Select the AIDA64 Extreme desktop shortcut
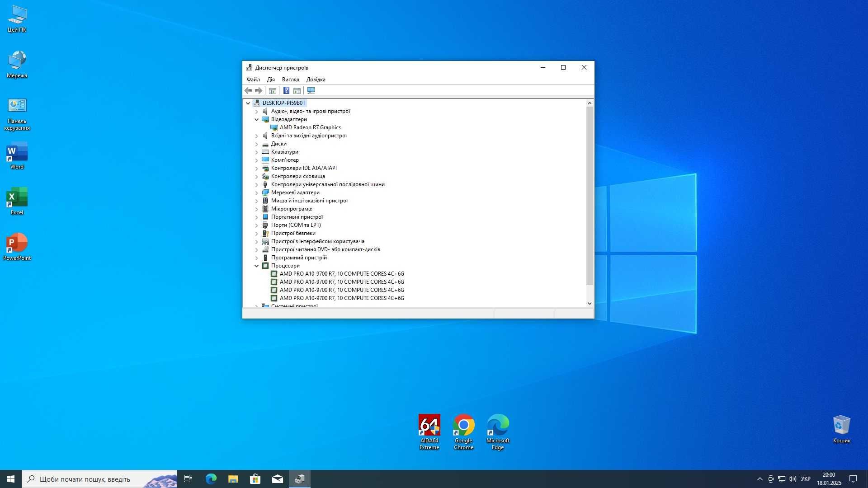This screenshot has height=488, width=868. pos(429,432)
